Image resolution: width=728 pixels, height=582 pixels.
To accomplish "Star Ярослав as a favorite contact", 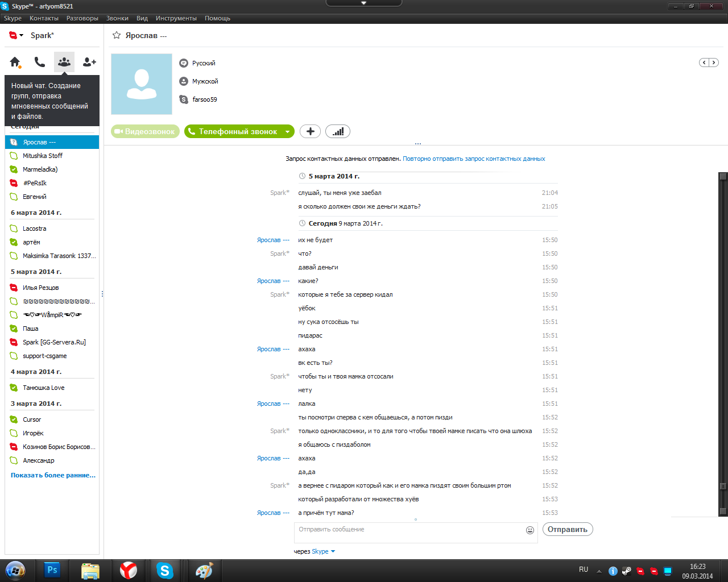I will [117, 35].
